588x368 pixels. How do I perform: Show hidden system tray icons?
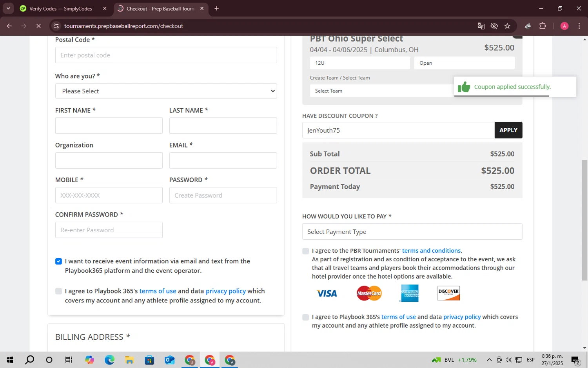pos(489,360)
